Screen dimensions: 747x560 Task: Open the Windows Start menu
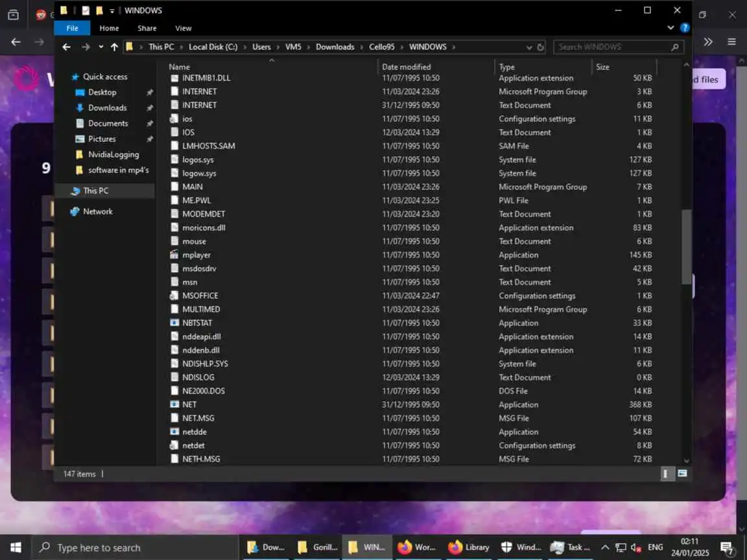coord(16,548)
